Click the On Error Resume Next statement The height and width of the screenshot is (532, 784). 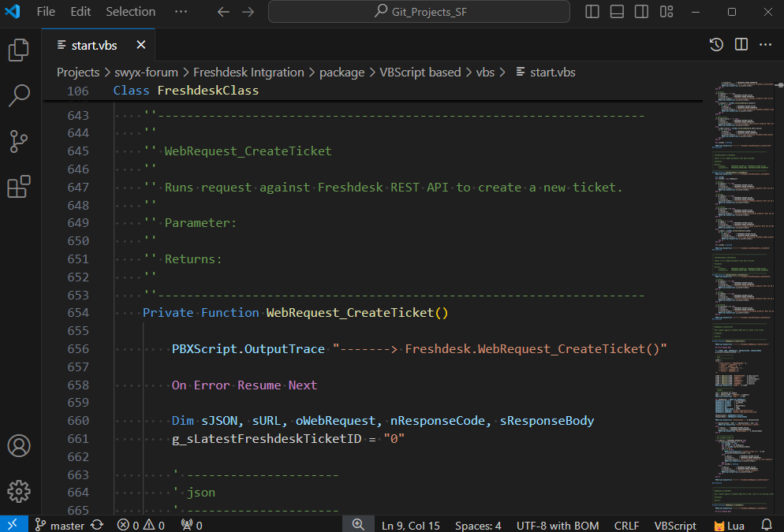[244, 385]
